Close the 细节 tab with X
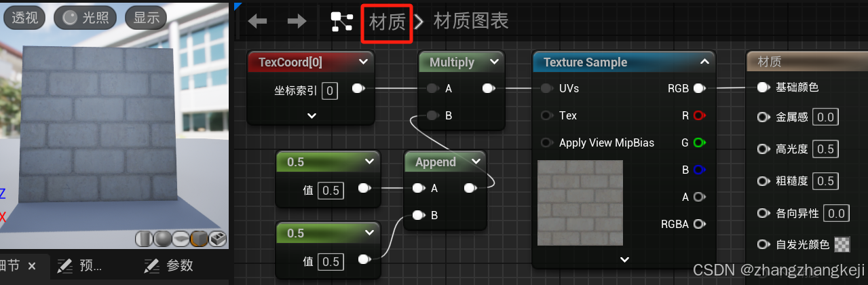 [x=31, y=265]
